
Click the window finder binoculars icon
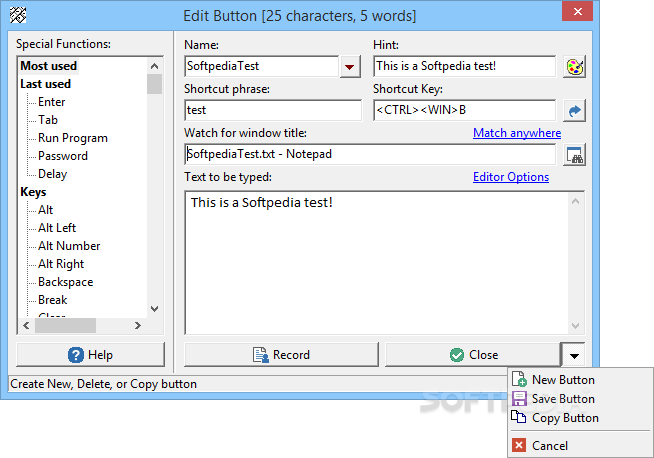click(x=574, y=155)
